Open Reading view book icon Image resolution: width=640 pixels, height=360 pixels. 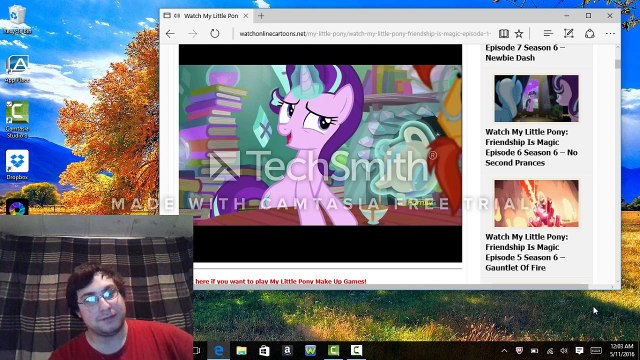503,33
